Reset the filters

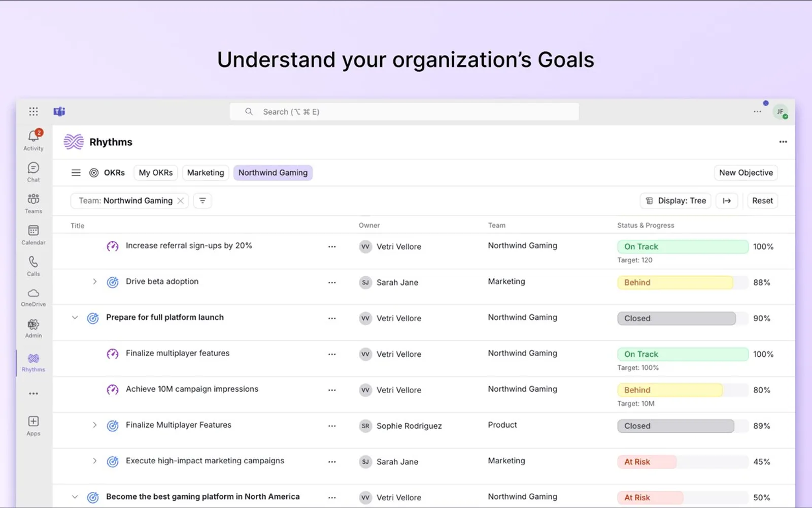pyautogui.click(x=762, y=201)
